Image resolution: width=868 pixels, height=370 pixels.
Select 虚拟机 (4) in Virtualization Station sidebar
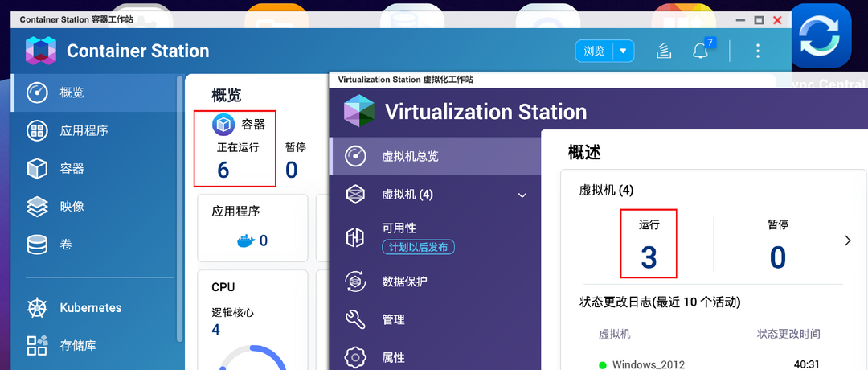click(x=435, y=195)
